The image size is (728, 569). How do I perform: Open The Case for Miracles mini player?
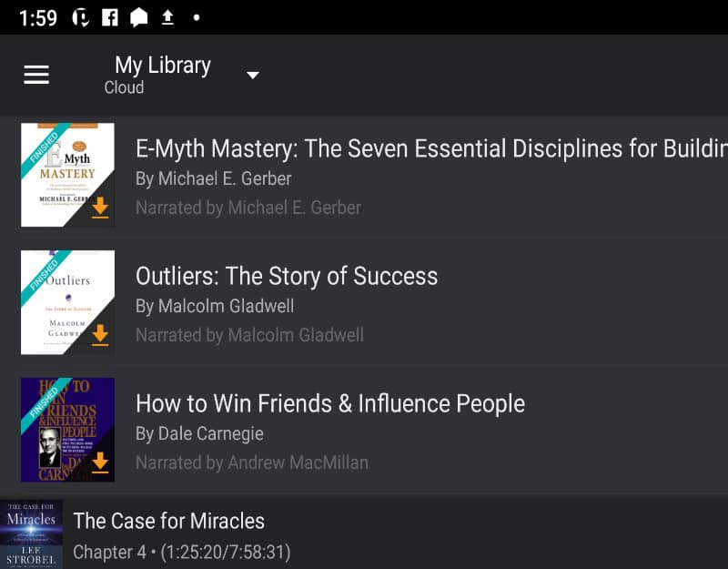364,534
